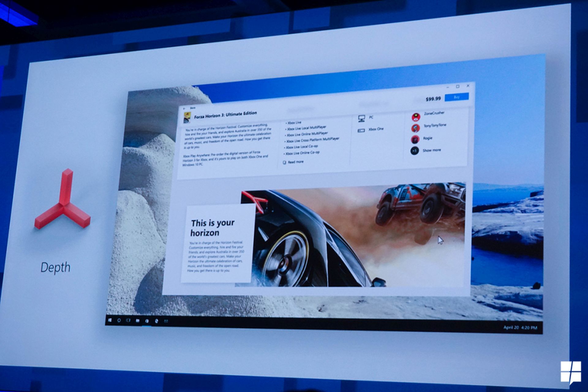Click the This is your horizon heading
This screenshot has width=588, height=392.
point(213,228)
